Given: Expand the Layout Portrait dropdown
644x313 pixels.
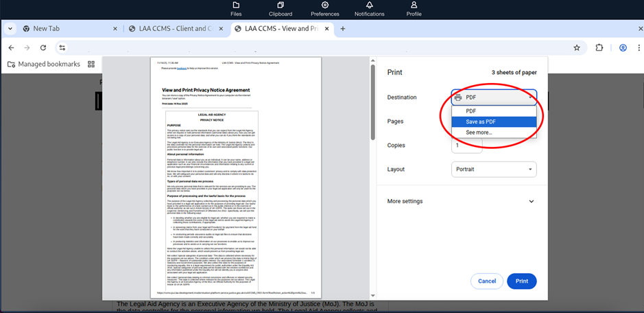Looking at the screenshot, I should point(494,169).
